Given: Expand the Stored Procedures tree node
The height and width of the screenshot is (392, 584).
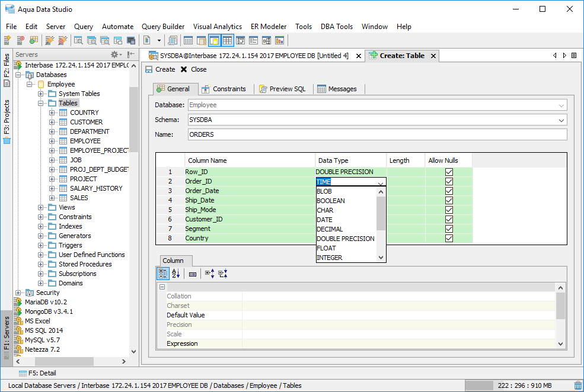Looking at the screenshot, I should (41, 264).
